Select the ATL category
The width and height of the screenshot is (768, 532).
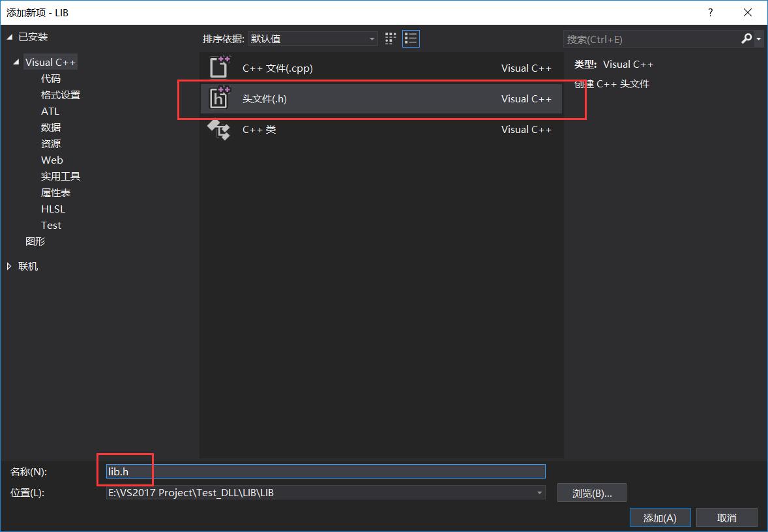point(50,111)
